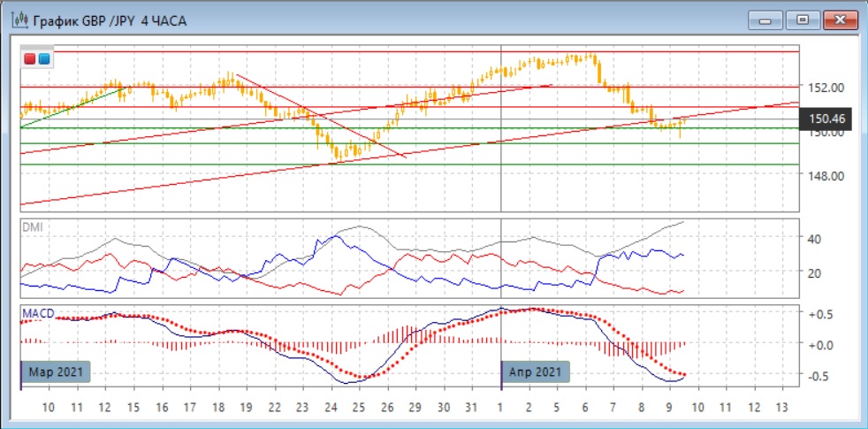Select the DMI indicator label
Image resolution: width=868 pixels, height=429 pixels.
[32, 228]
